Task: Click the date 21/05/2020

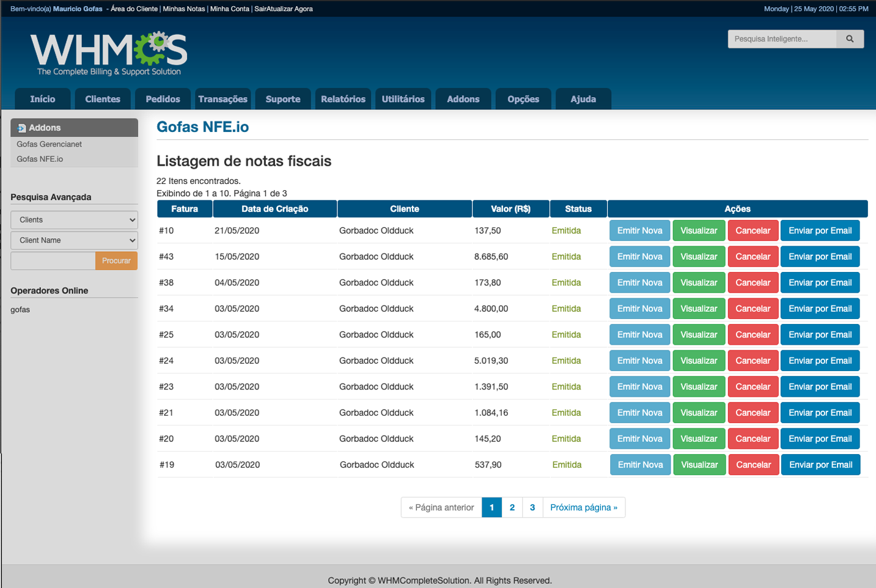Action: (x=237, y=230)
